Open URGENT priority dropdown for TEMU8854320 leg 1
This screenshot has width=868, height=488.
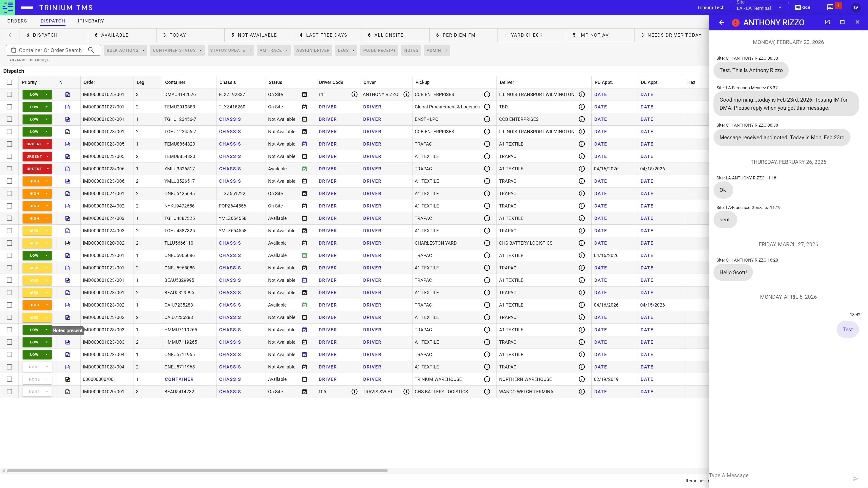tap(48, 144)
